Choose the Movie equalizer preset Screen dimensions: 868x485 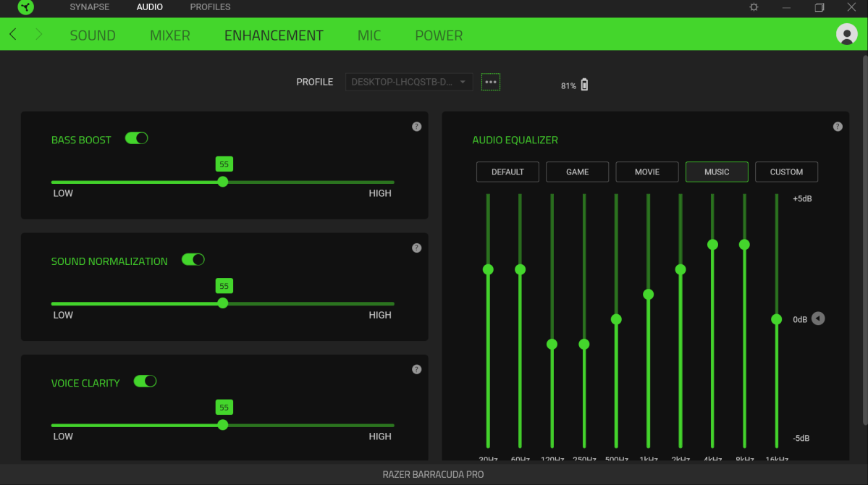pos(647,172)
